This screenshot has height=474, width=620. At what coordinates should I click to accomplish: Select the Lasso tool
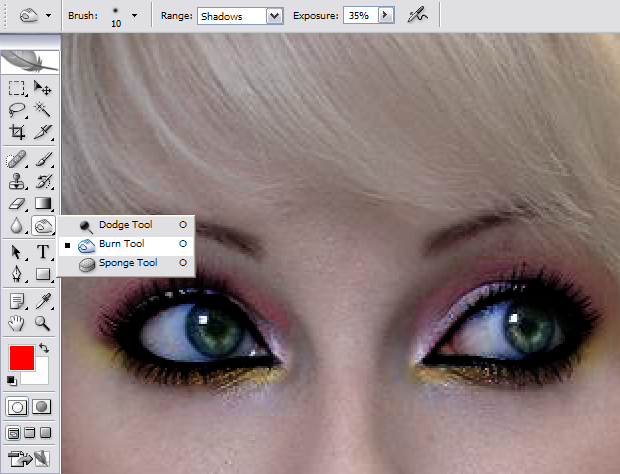(17, 110)
